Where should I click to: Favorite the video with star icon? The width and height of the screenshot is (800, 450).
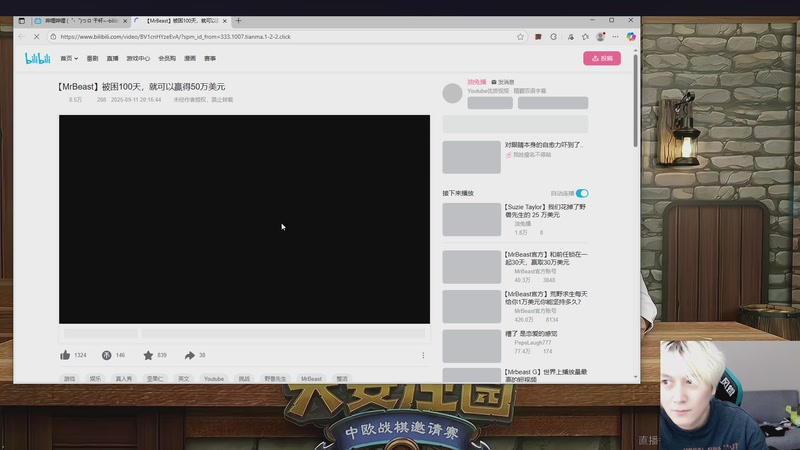148,355
